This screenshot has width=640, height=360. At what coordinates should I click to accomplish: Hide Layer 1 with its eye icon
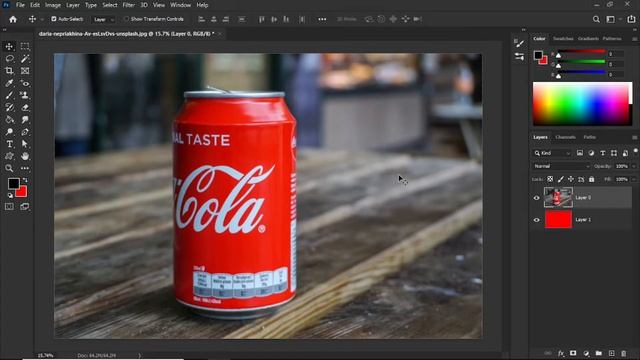point(537,220)
